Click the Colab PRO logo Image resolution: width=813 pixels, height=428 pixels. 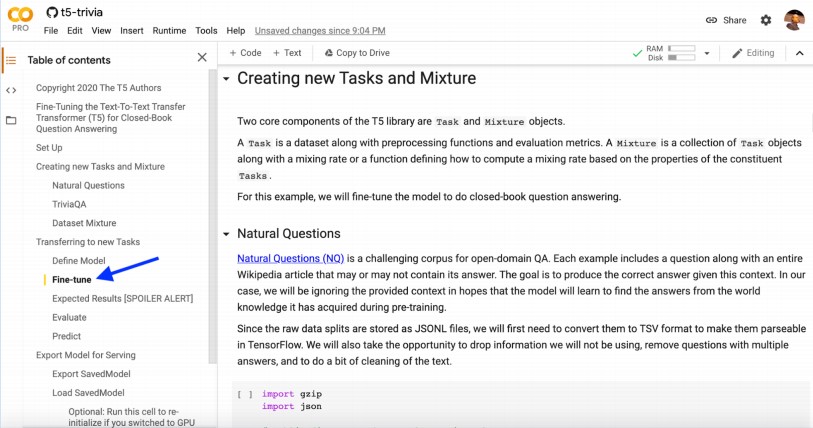click(20, 18)
